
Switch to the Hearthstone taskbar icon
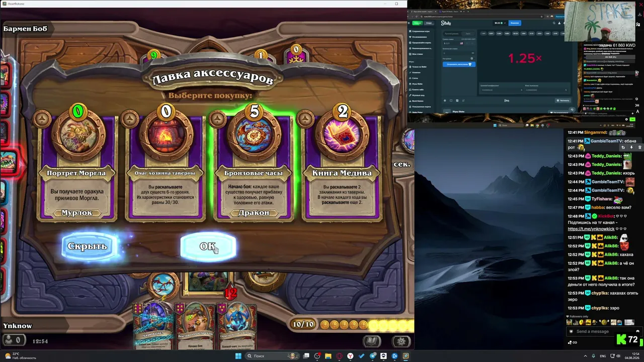pos(406,356)
